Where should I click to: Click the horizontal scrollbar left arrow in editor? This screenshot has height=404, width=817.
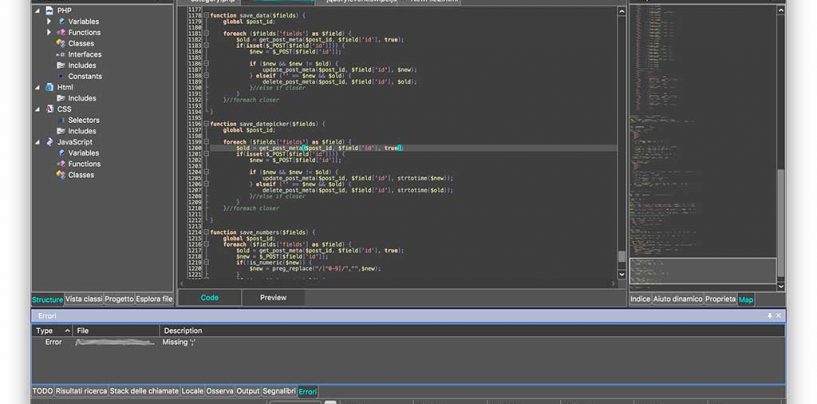point(182,284)
